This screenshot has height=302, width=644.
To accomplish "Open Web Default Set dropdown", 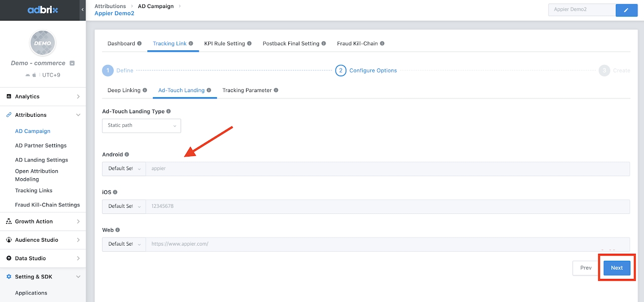I will point(124,244).
